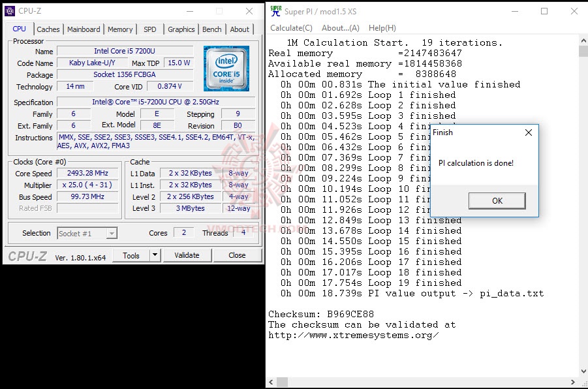Viewport: 588px width, 389px height.
Task: Click the Specification field with i5-7200U @ 2.50GHz
Action: [x=155, y=102]
